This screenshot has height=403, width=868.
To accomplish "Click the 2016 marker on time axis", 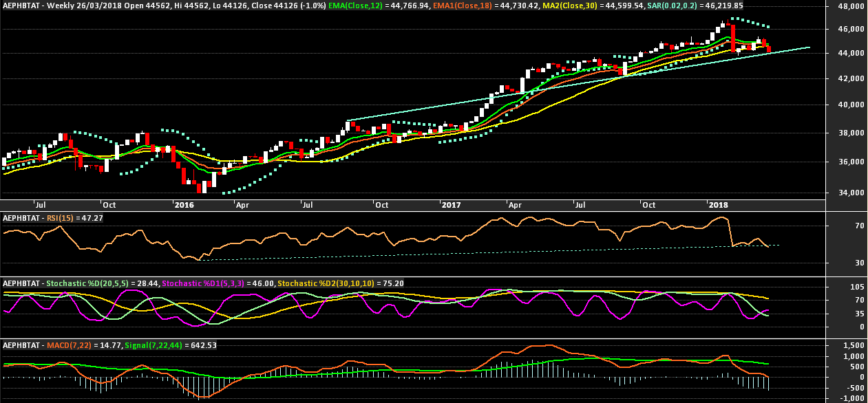I will (x=184, y=205).
